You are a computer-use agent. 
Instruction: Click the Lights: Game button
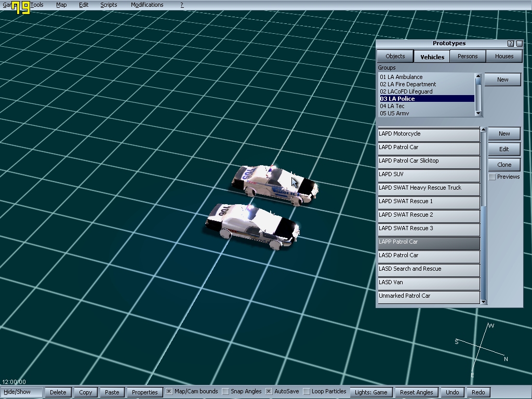coord(371,392)
